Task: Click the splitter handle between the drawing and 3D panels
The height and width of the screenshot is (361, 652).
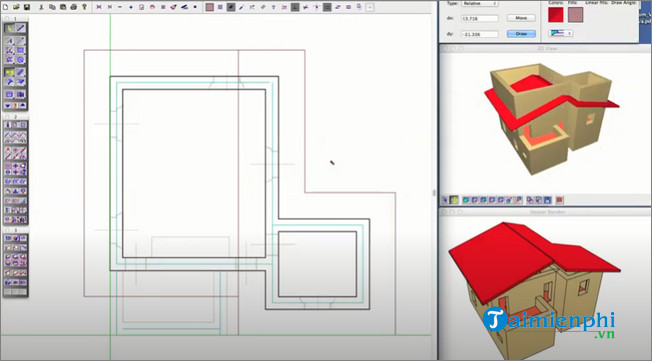Action: point(434,193)
